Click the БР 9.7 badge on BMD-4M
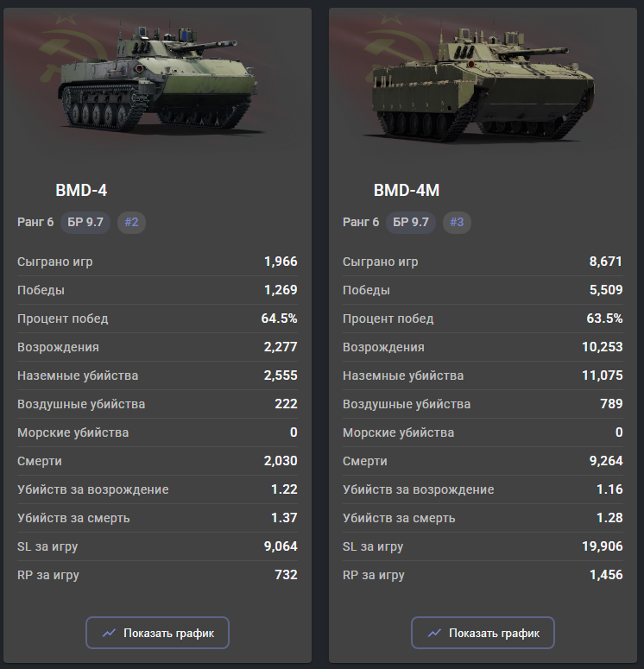The height and width of the screenshot is (669, 644). pos(411,222)
